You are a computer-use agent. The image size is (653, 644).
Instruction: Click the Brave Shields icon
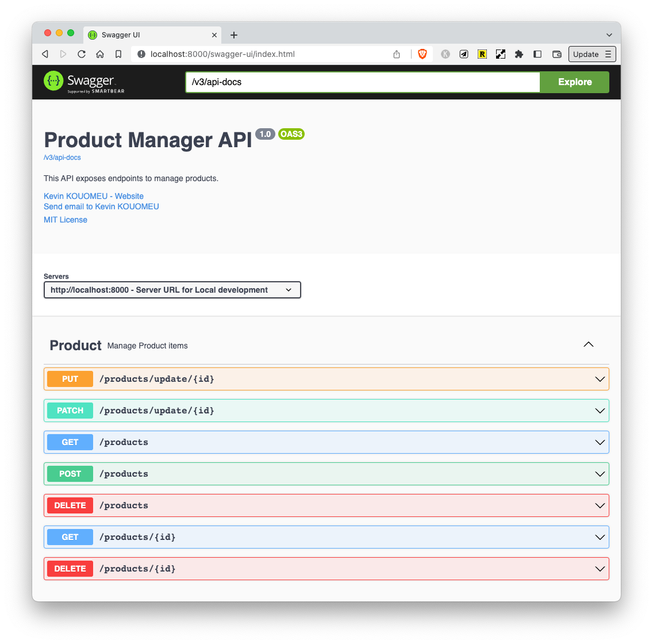(x=422, y=53)
